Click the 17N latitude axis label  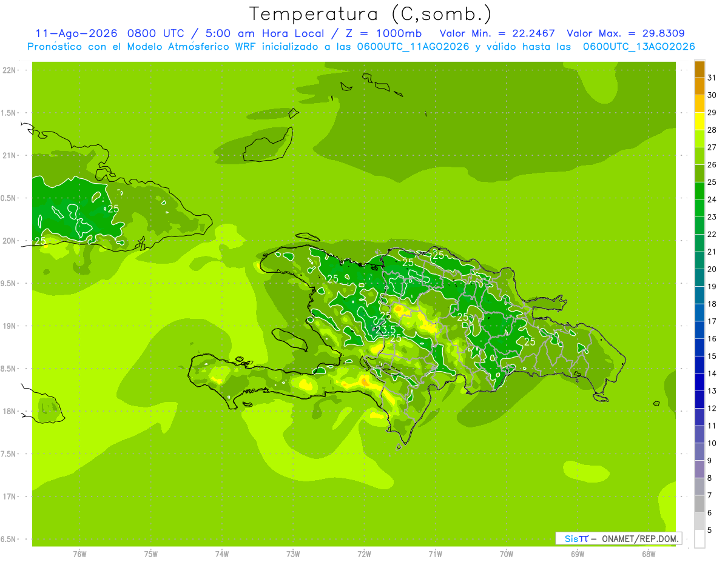pos(10,497)
